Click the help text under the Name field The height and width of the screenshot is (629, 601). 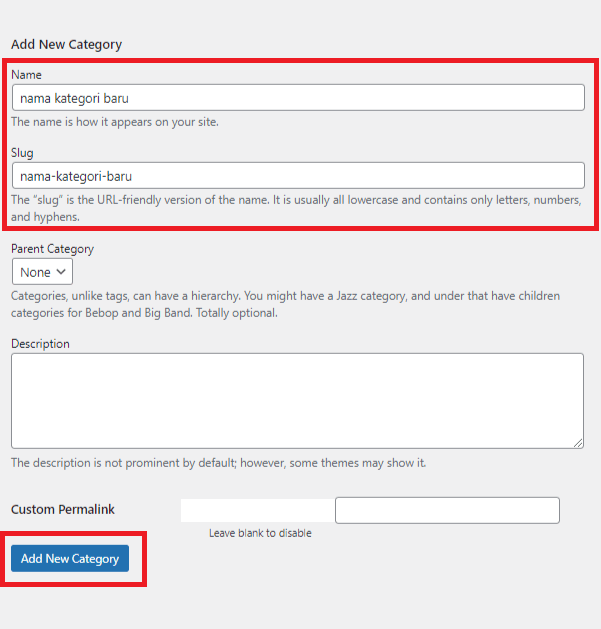click(115, 122)
